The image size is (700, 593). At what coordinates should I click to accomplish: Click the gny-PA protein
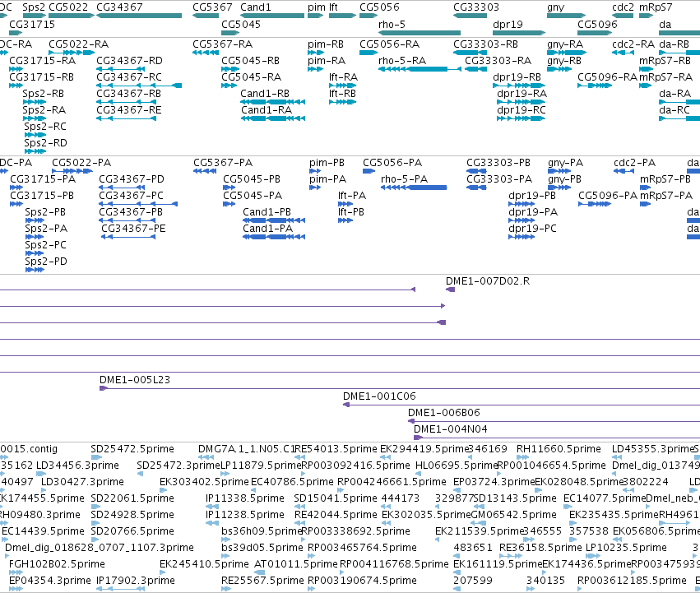point(559,170)
